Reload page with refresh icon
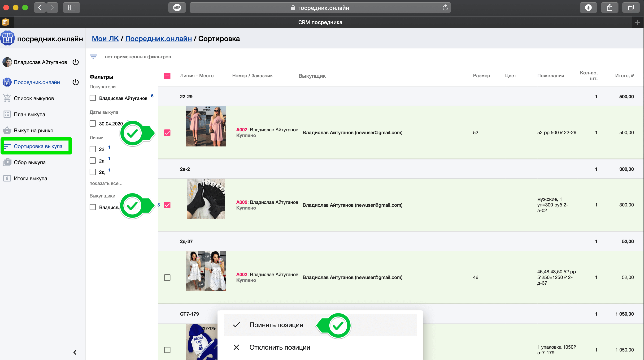Viewport: 644px width, 360px height. pos(445,8)
